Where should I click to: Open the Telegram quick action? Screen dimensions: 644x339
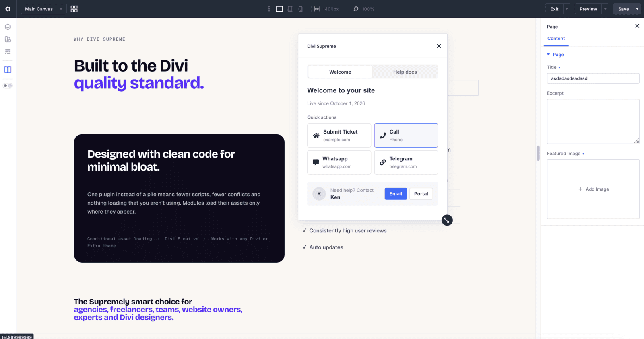click(406, 162)
